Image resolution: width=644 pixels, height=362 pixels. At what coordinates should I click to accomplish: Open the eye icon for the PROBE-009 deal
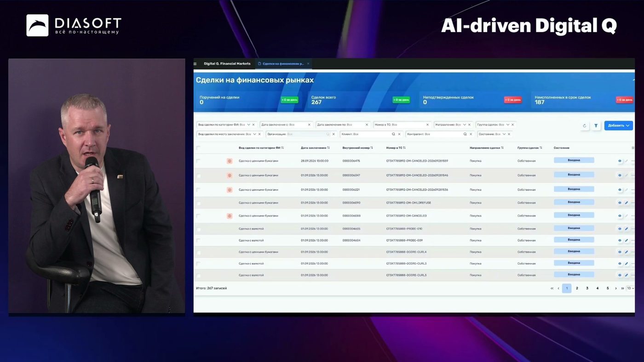click(x=620, y=240)
